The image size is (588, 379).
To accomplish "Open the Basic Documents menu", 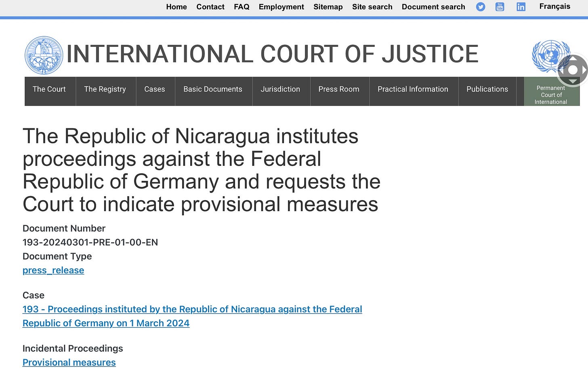I will pos(213,91).
